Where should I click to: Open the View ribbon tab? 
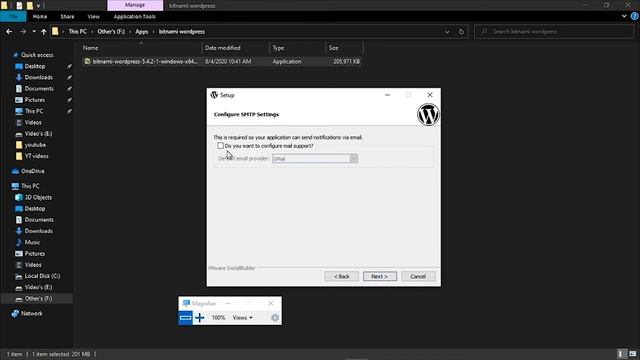point(93,16)
